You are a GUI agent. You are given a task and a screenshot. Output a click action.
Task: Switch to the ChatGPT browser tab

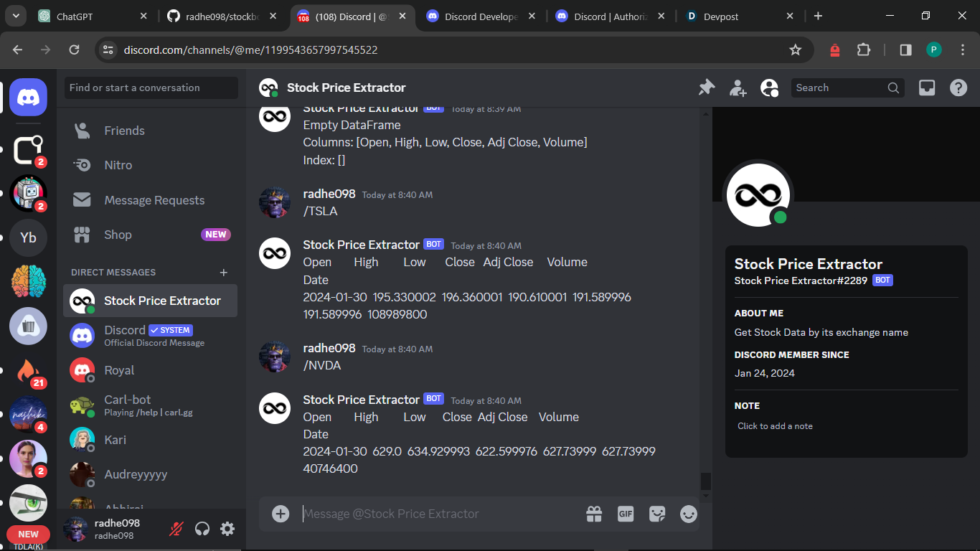click(x=93, y=16)
